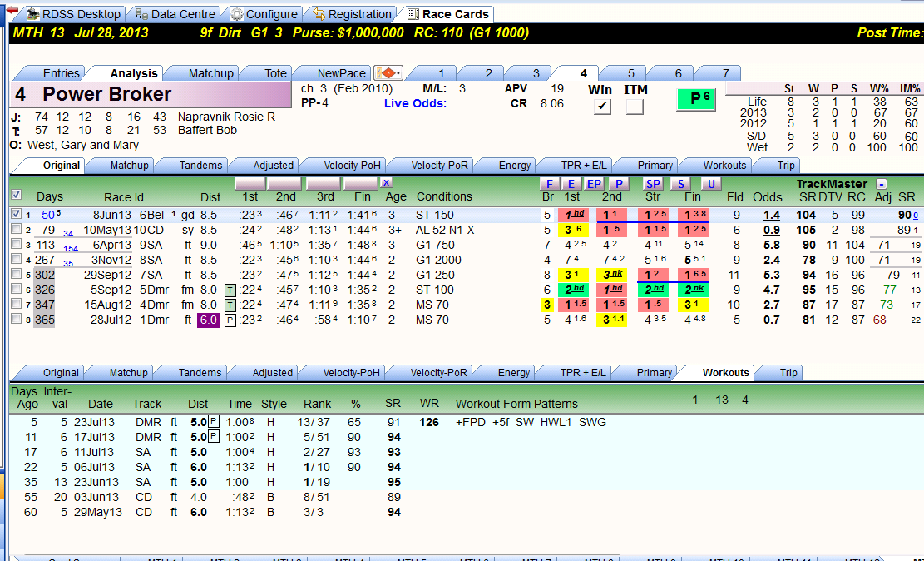The height and width of the screenshot is (561, 924).
Task: Click the T marker on 5Sep12 race
Action: click(x=230, y=290)
